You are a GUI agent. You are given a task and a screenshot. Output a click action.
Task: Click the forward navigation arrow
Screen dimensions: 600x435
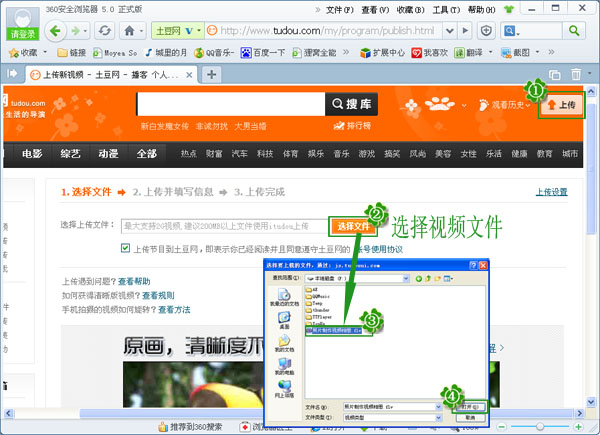pyautogui.click(x=76, y=31)
